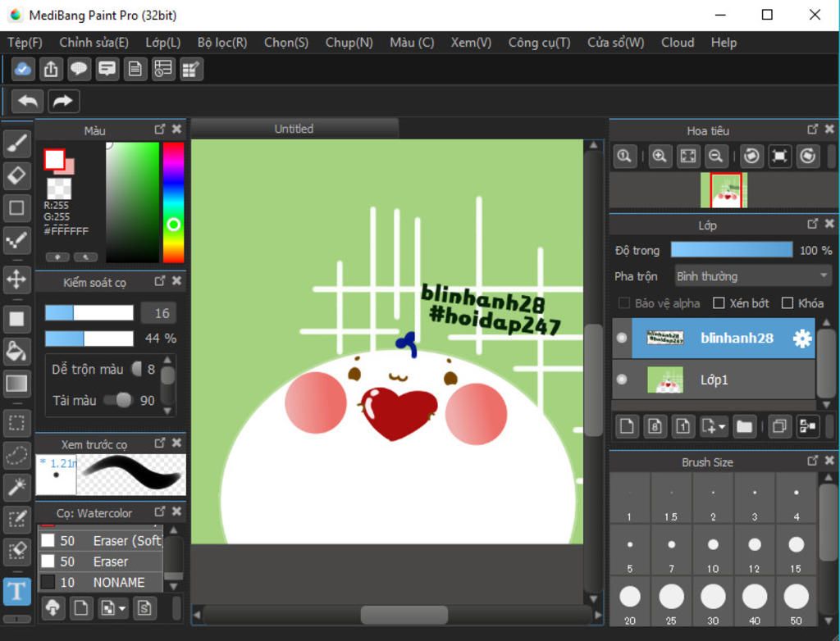Hide the blinhanh28 layer
Image resolution: width=840 pixels, height=641 pixels.
[x=622, y=338]
